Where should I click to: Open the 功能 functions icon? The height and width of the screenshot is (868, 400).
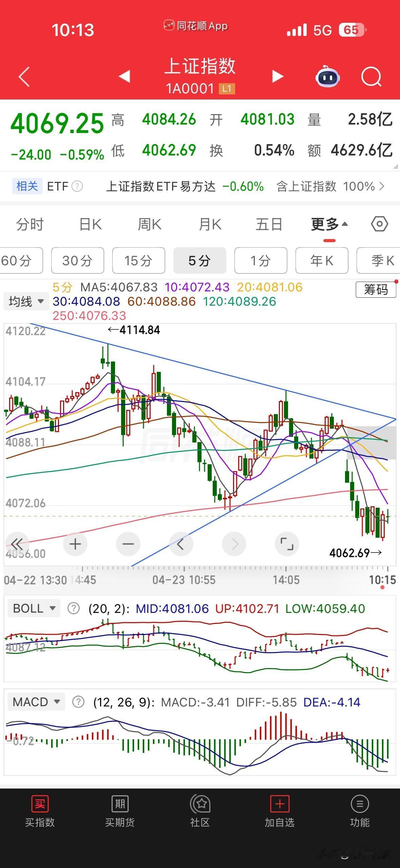pos(360,811)
